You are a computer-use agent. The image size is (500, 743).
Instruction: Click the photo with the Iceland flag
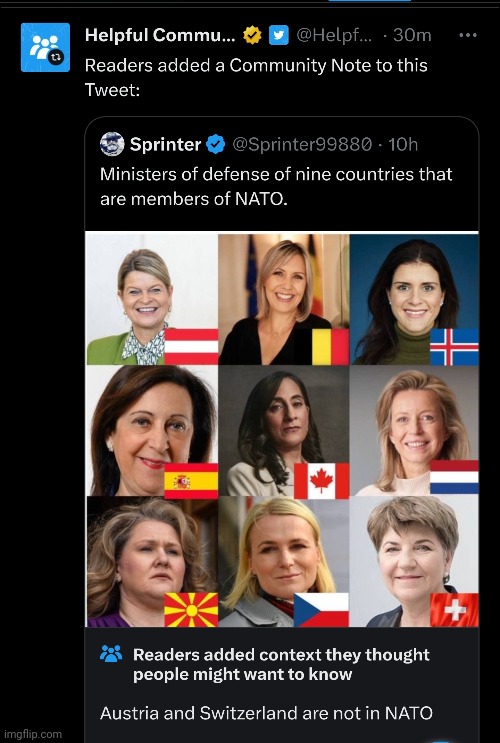(x=414, y=299)
